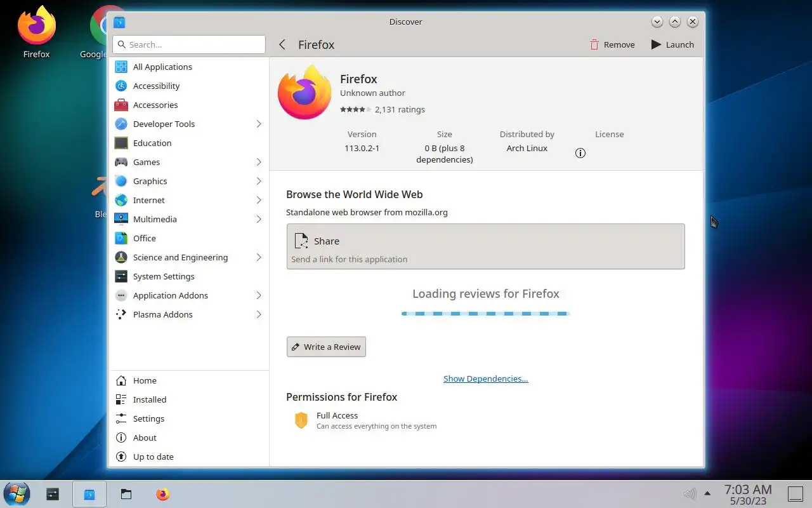Launch Firefox from the taskbar
The width and height of the screenshot is (812, 508).
[x=163, y=494]
